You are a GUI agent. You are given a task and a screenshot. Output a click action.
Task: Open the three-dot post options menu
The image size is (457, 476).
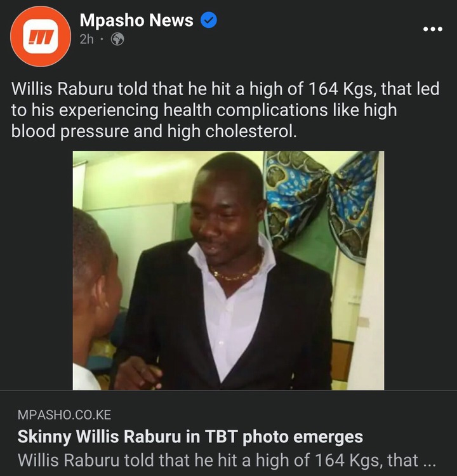click(x=433, y=29)
